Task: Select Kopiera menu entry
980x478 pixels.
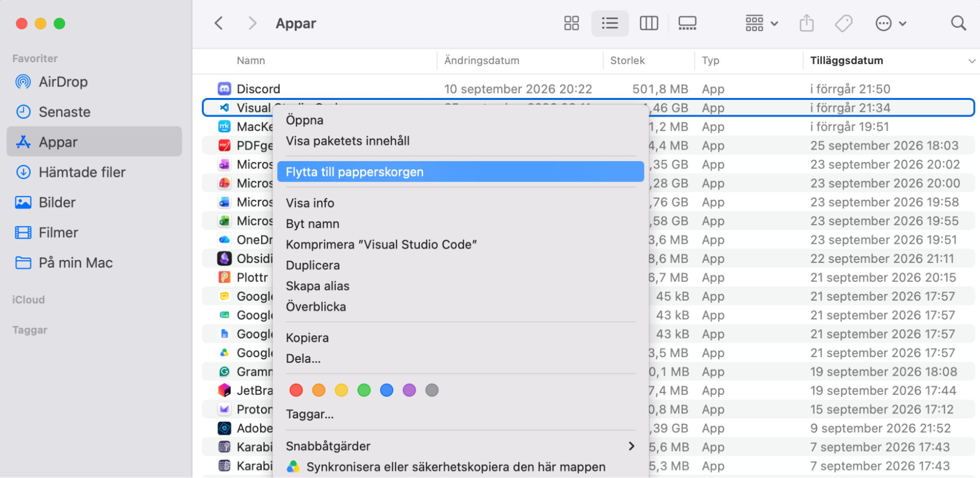Action: (x=460, y=338)
